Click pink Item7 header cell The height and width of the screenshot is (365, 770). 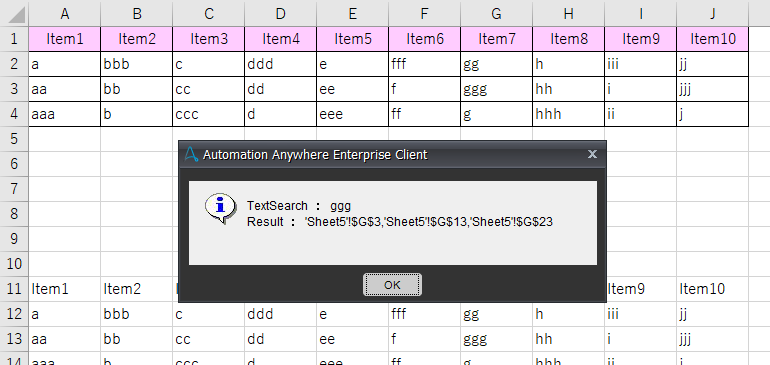click(x=496, y=39)
